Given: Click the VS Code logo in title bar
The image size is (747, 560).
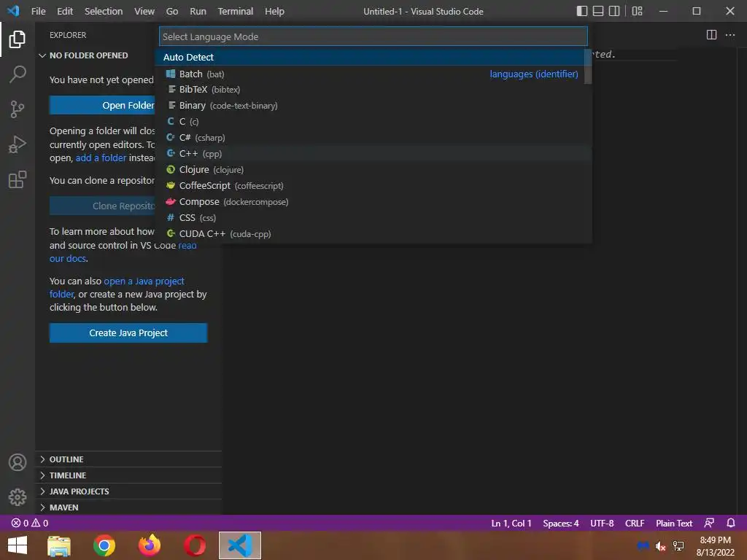Looking at the screenshot, I should 13,11.
